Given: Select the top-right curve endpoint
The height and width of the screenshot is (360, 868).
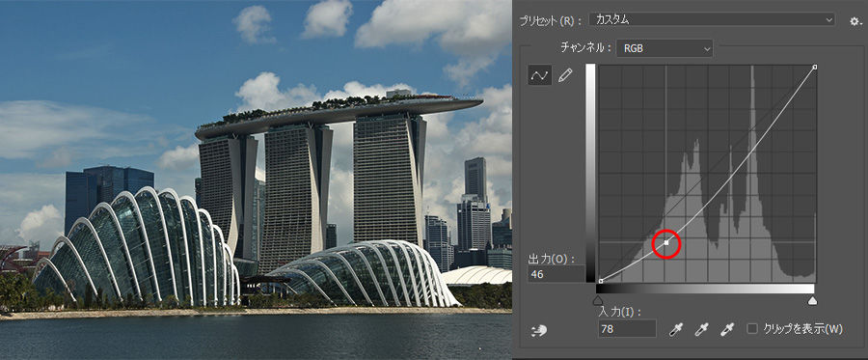Looking at the screenshot, I should pyautogui.click(x=815, y=67).
